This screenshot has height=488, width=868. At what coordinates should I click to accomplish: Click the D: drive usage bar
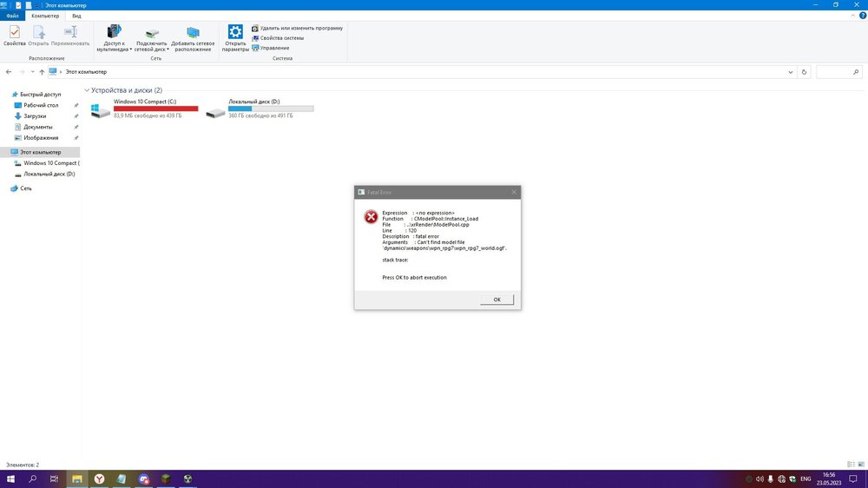(x=271, y=109)
